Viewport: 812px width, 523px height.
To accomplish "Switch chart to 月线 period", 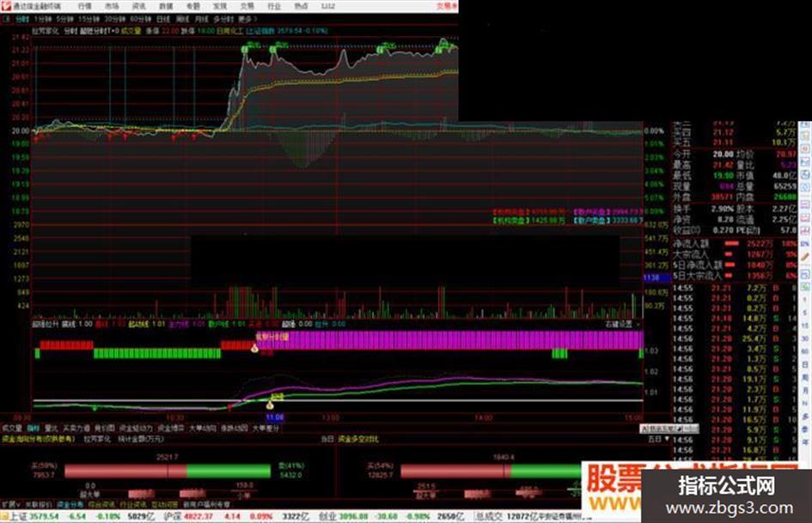I will point(201,19).
